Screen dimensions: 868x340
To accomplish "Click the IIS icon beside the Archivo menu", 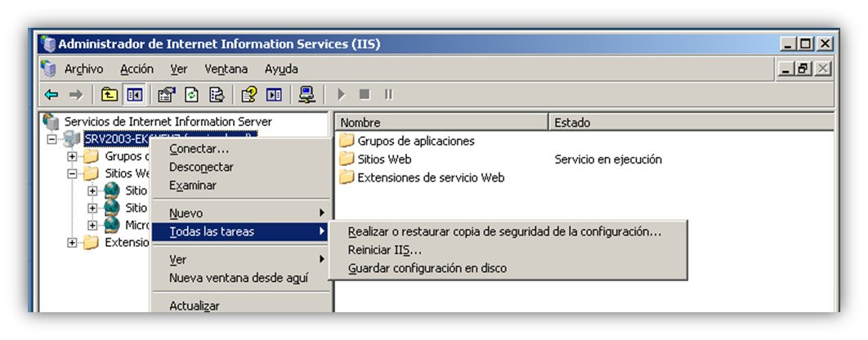I will (x=49, y=69).
